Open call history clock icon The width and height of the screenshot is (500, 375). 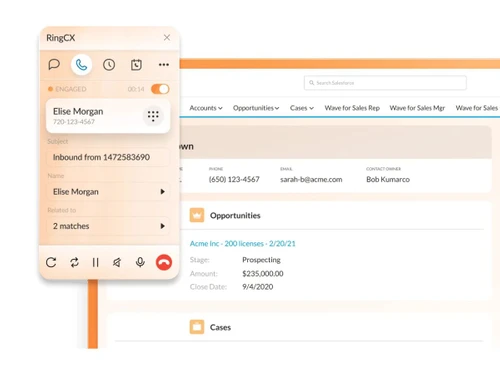pyautogui.click(x=109, y=65)
